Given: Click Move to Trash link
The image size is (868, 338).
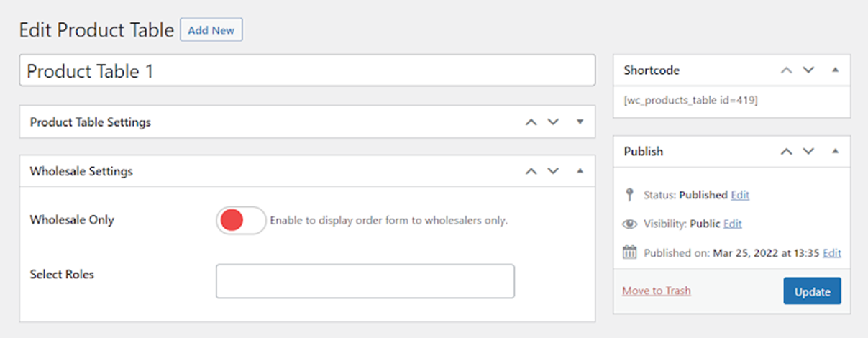Looking at the screenshot, I should click(657, 291).
